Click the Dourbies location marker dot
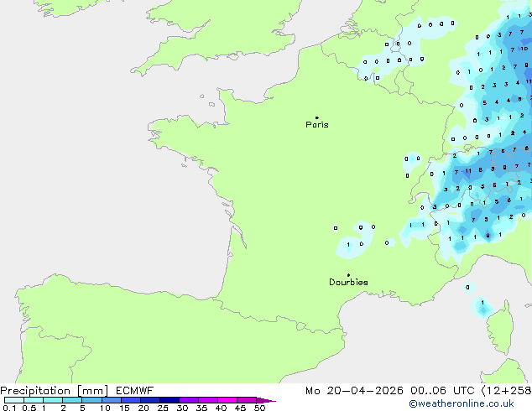The height and width of the screenshot is (411, 532). 348,275
